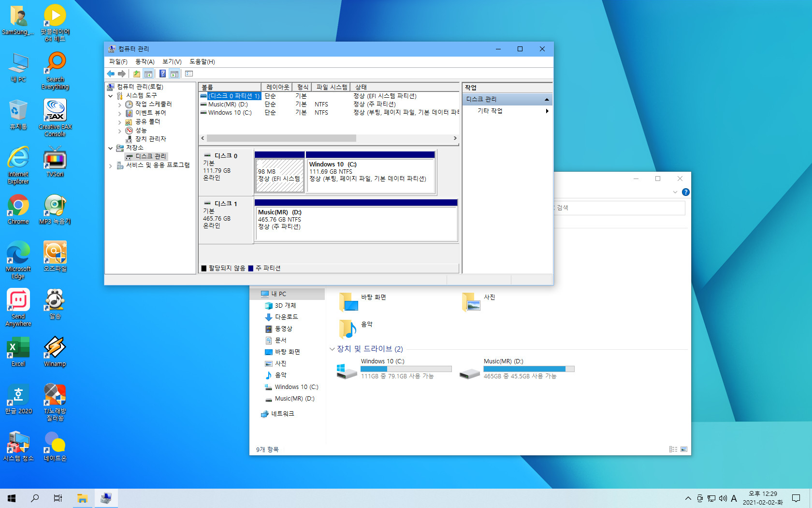Screen dimensions: 812x508
Task: Click Explorer help question mark icon
Action: pos(685,193)
